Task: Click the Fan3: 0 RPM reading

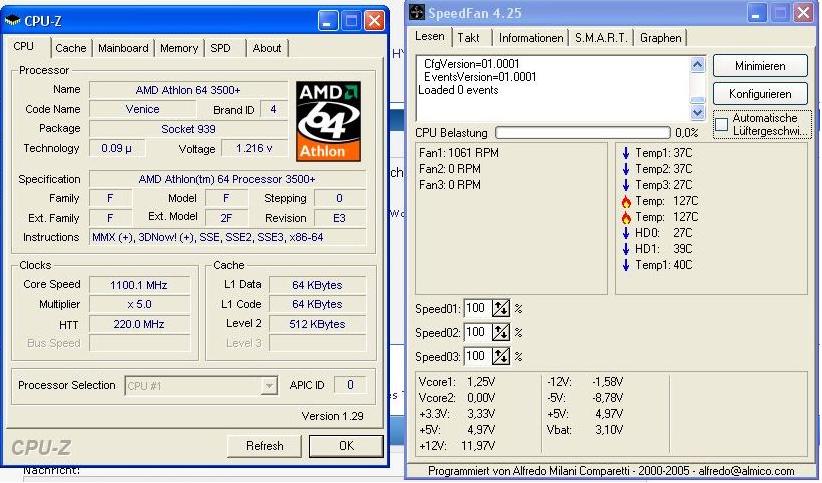Action: click(x=450, y=185)
